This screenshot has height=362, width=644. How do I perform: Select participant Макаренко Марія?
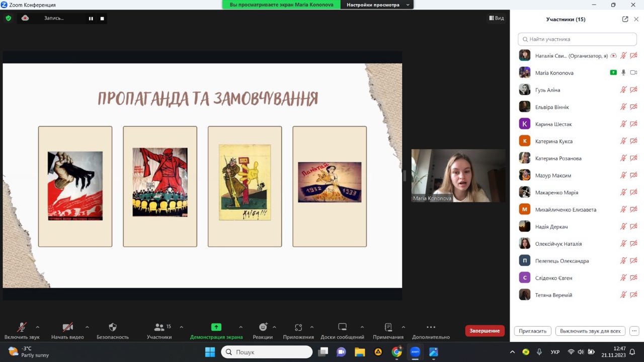(578, 193)
